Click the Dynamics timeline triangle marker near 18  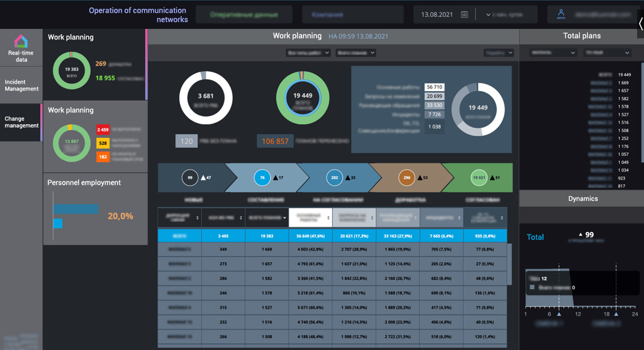tap(616, 314)
